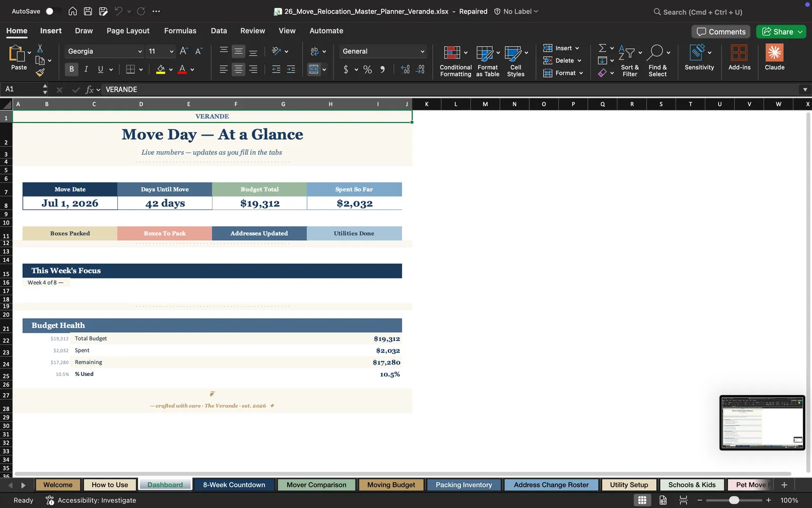This screenshot has height=508, width=812.
Task: Click the zoom slider handle
Action: (734, 500)
